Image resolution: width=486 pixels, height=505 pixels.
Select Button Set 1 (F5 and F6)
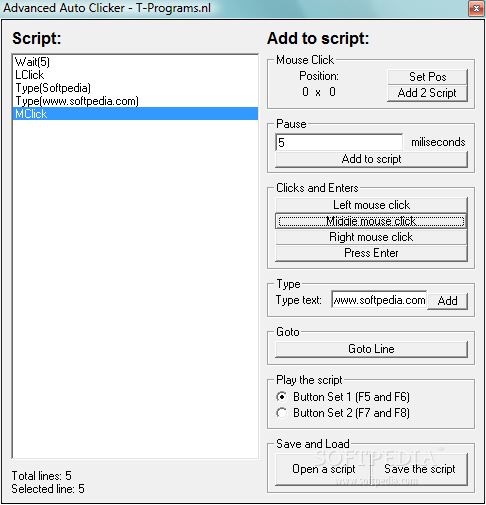click(343, 397)
